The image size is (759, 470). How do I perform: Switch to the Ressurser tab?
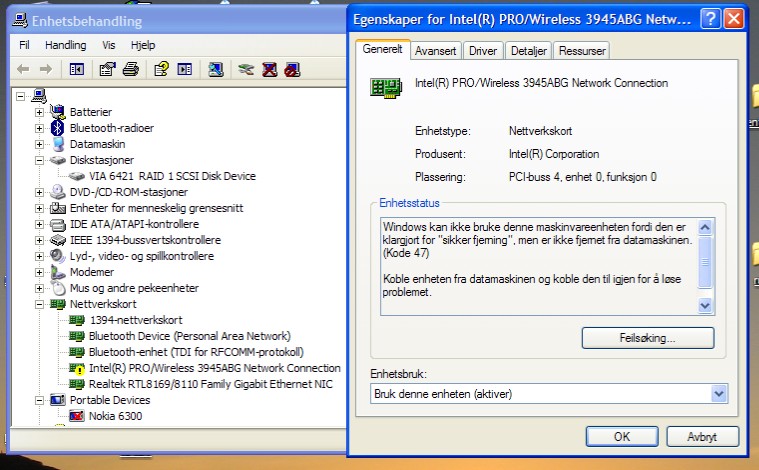pyautogui.click(x=582, y=51)
